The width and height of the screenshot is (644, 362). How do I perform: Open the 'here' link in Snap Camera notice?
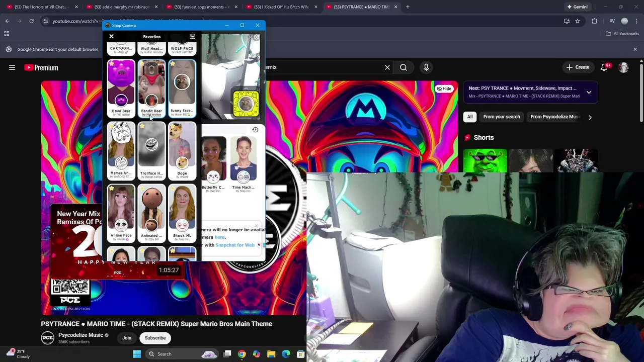220,237
